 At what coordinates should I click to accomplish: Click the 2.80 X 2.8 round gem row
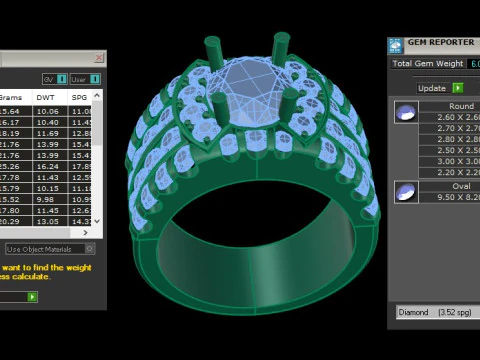tap(450, 139)
